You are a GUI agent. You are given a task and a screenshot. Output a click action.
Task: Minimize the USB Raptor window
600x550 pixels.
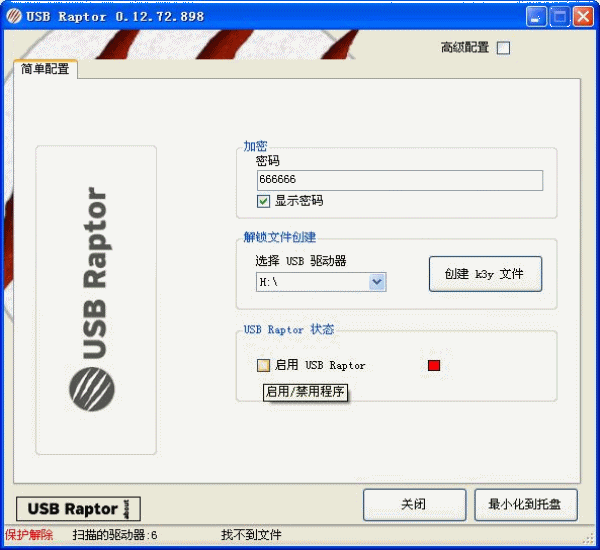[x=536, y=17]
